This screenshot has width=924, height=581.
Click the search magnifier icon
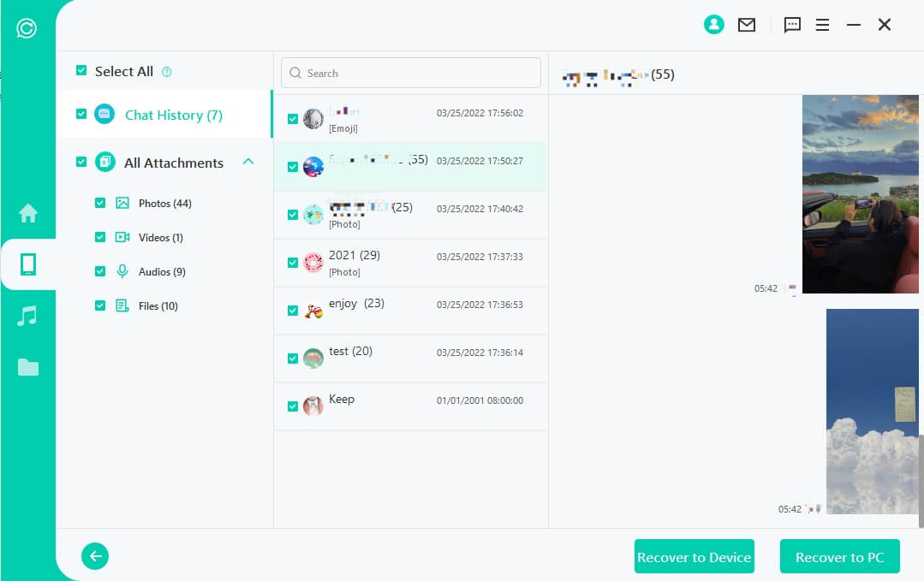pos(295,73)
